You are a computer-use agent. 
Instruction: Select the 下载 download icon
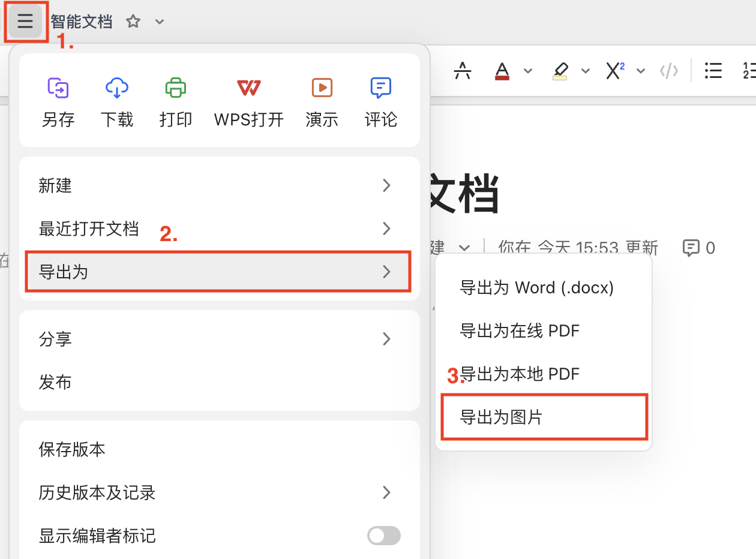(117, 101)
